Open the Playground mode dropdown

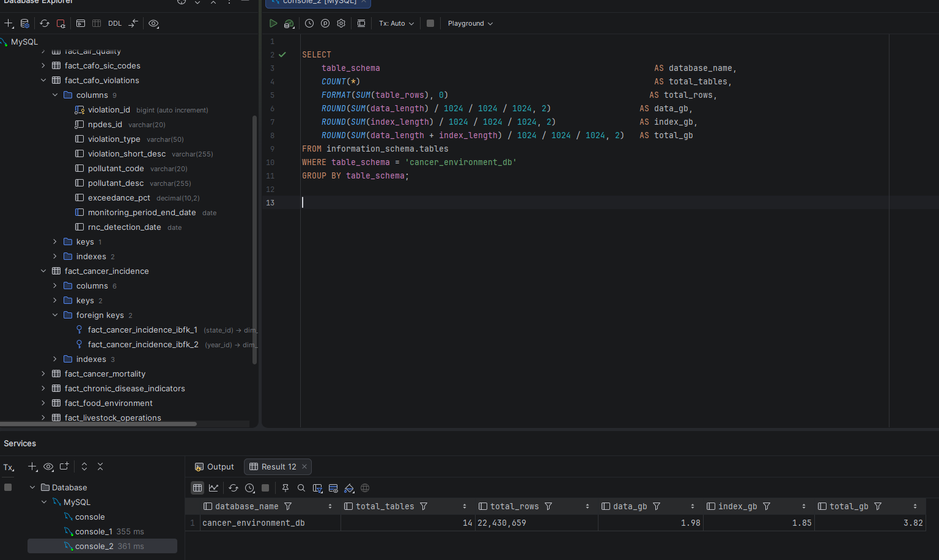[470, 23]
